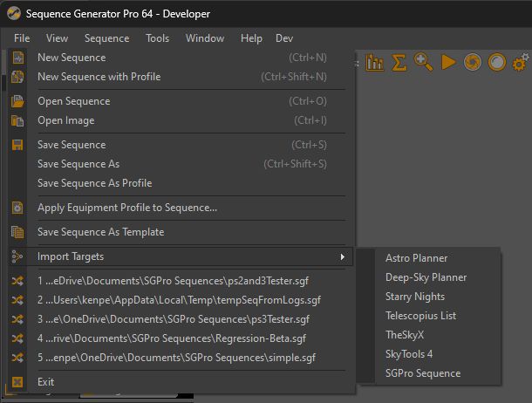
Task: Open recent file simple.sgf
Action: pyautogui.click(x=181, y=358)
